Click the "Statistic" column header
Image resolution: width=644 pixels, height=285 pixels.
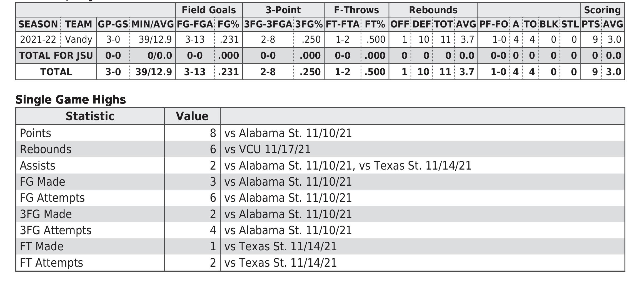point(90,116)
